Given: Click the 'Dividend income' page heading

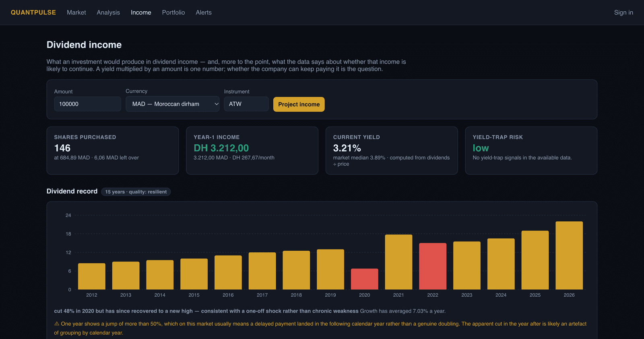Looking at the screenshot, I should tap(84, 45).
